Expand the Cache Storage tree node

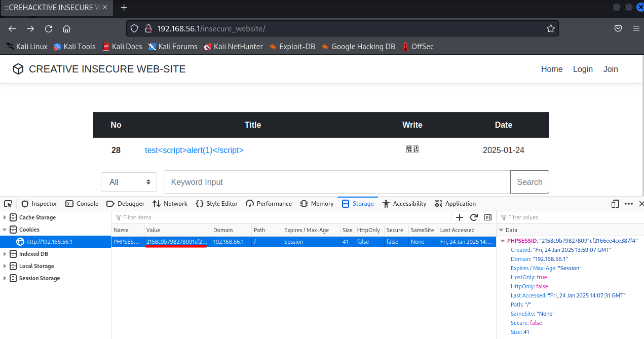(5, 217)
